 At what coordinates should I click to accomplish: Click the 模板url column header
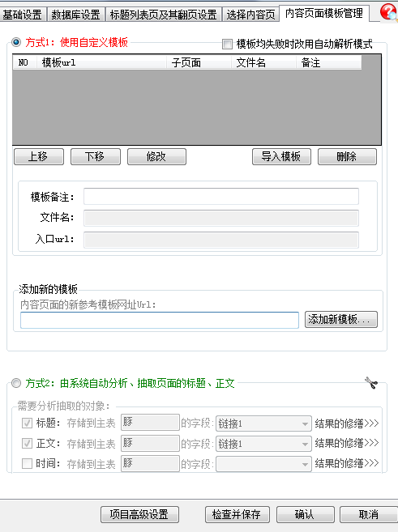(x=101, y=62)
